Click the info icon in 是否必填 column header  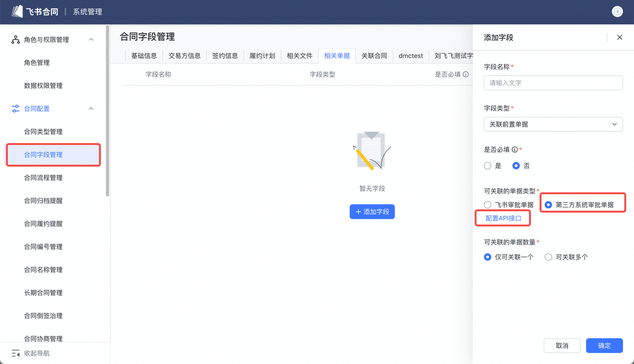pos(466,74)
